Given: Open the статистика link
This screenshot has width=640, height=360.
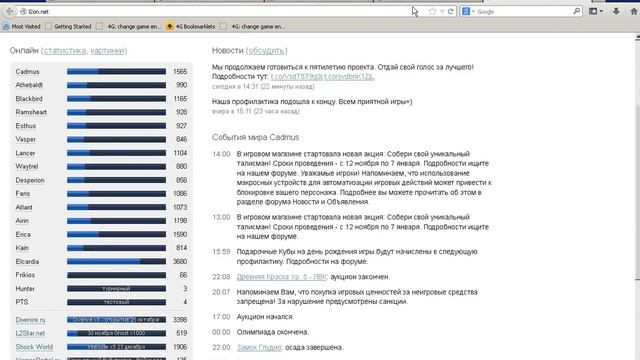Looking at the screenshot, I should click(64, 51).
